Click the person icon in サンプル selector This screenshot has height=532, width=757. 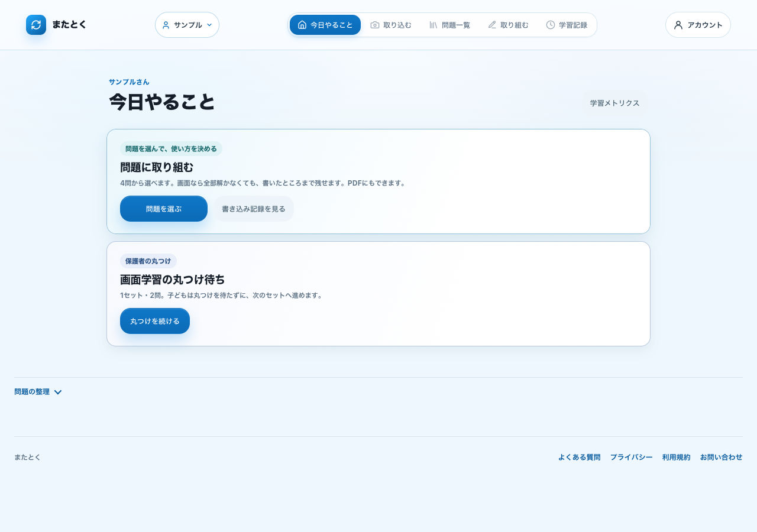pos(166,25)
